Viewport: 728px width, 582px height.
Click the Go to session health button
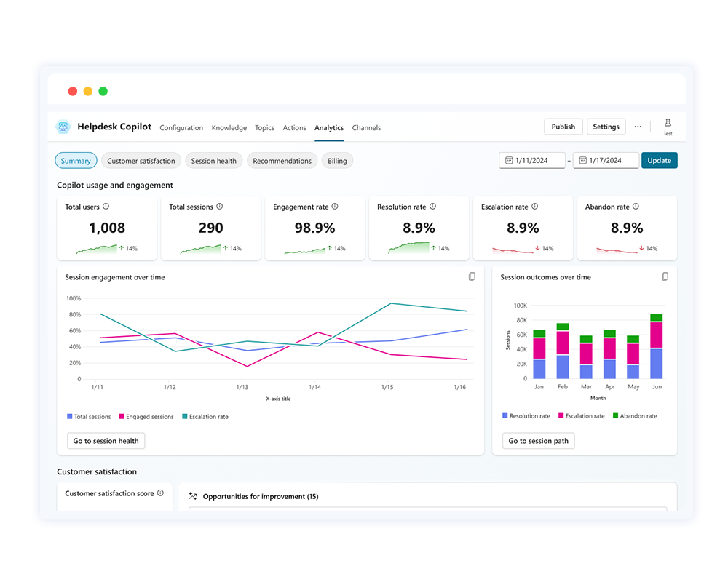[x=106, y=441]
